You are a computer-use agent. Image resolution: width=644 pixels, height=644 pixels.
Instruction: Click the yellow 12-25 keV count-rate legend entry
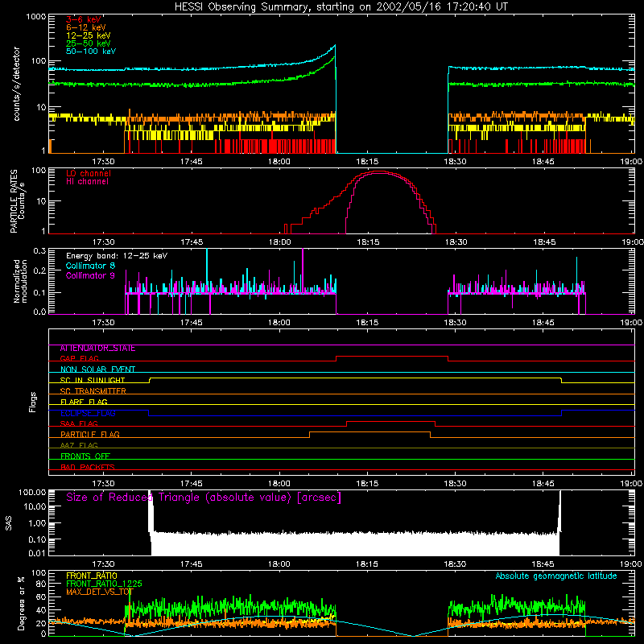click(x=89, y=35)
